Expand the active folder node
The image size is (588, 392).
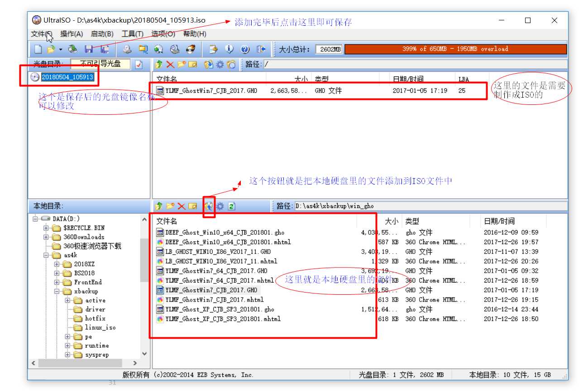[67, 300]
